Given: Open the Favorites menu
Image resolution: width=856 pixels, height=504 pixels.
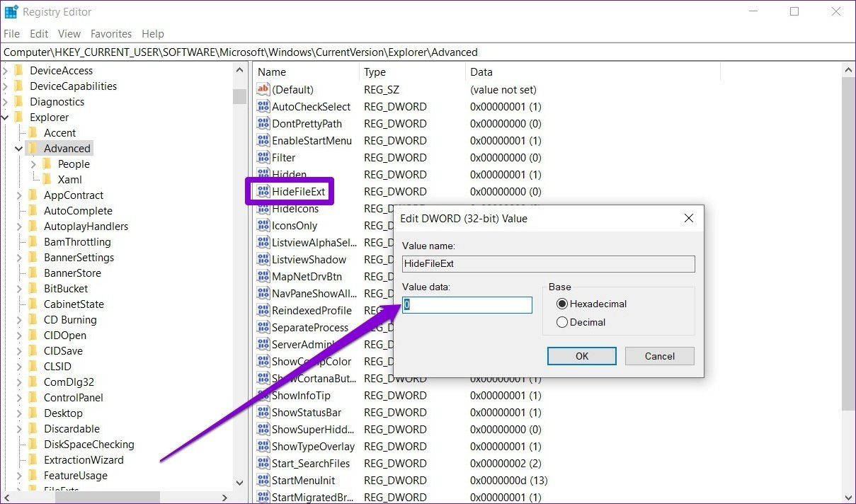Looking at the screenshot, I should (111, 34).
